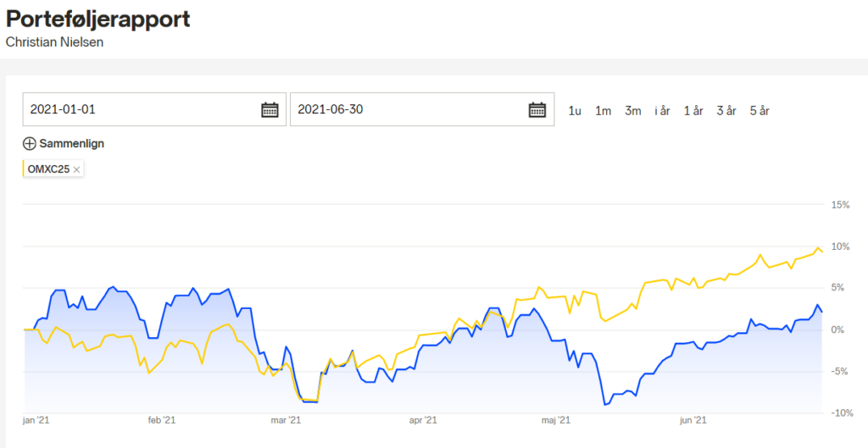
Task: Select the 5 år time range
Action: click(x=759, y=111)
